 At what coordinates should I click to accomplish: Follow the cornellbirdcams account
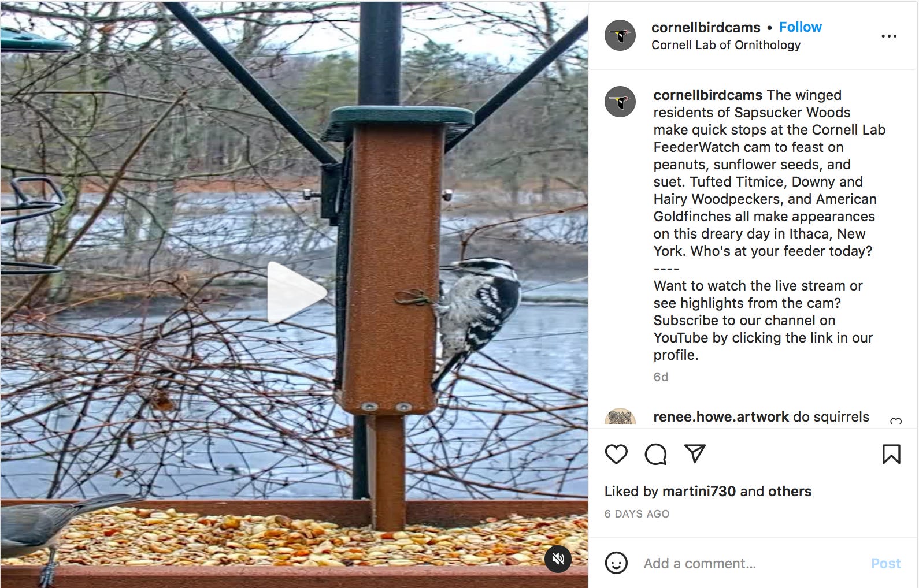[x=800, y=27]
